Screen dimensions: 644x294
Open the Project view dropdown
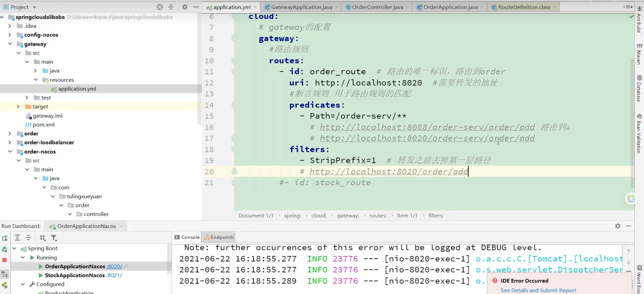pyautogui.click(x=35, y=7)
